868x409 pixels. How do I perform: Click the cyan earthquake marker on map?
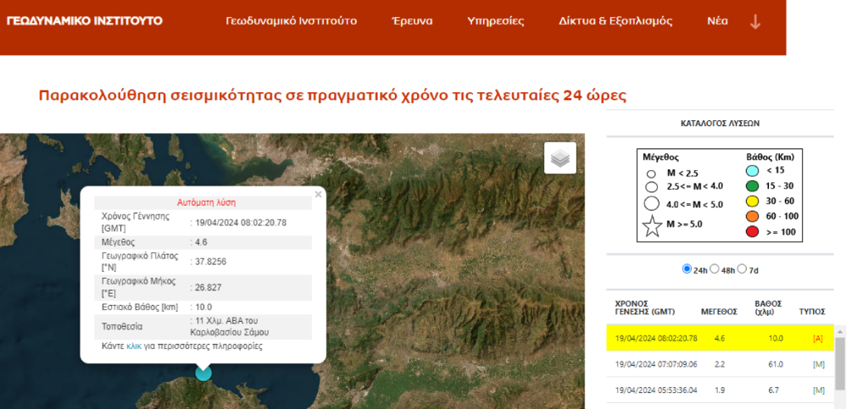click(203, 372)
